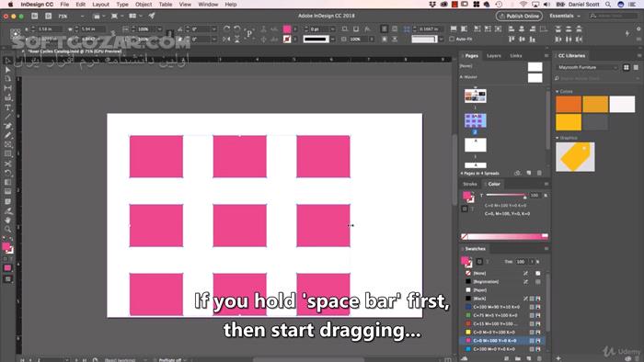
Task: Open the Swatches panel flyout menu
Action: (x=546, y=249)
